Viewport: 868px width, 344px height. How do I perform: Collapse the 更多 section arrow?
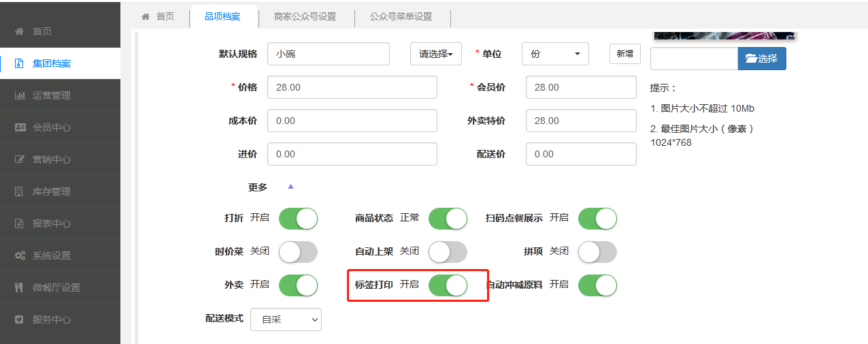290,187
